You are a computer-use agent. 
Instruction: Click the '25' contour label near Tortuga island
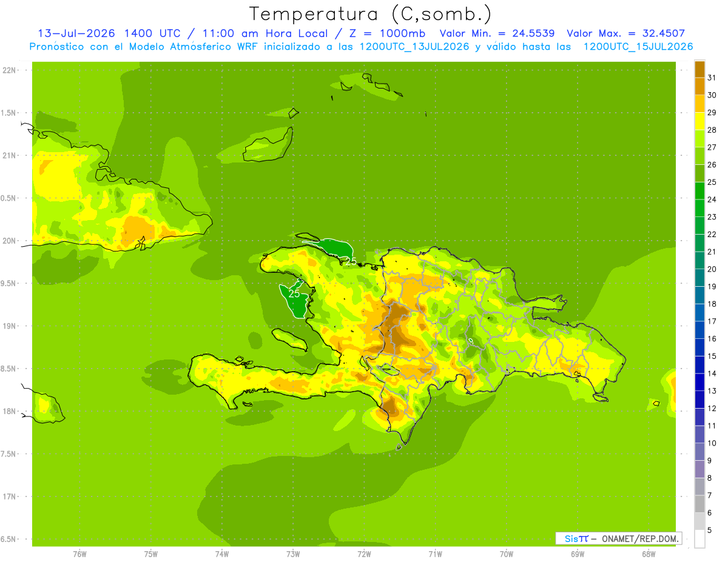pyautogui.click(x=351, y=261)
